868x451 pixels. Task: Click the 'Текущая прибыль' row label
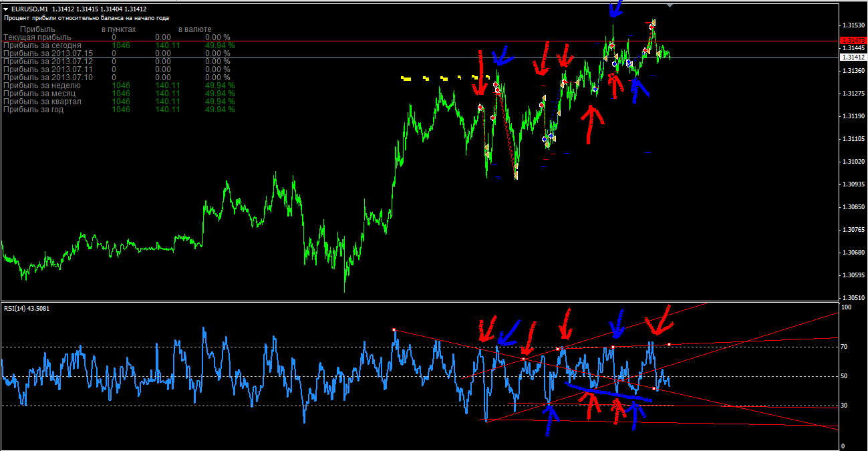[37, 37]
